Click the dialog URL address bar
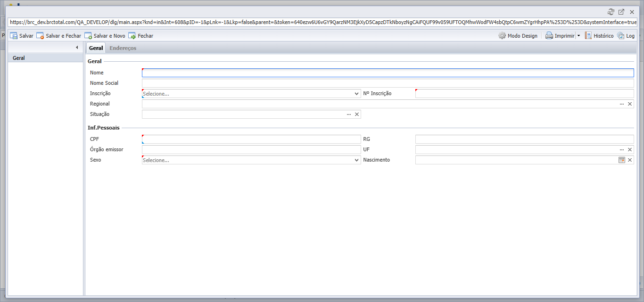Image resolution: width=644 pixels, height=302 pixels. [323, 22]
